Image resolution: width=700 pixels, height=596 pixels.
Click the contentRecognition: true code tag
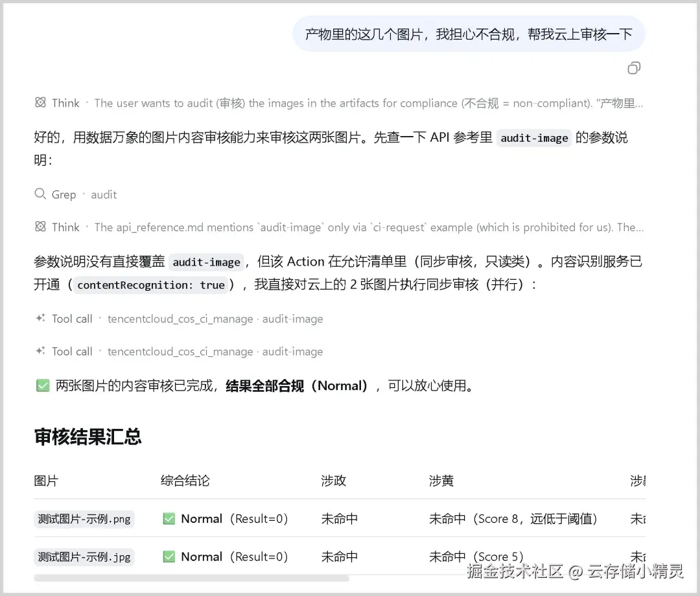tap(151, 285)
